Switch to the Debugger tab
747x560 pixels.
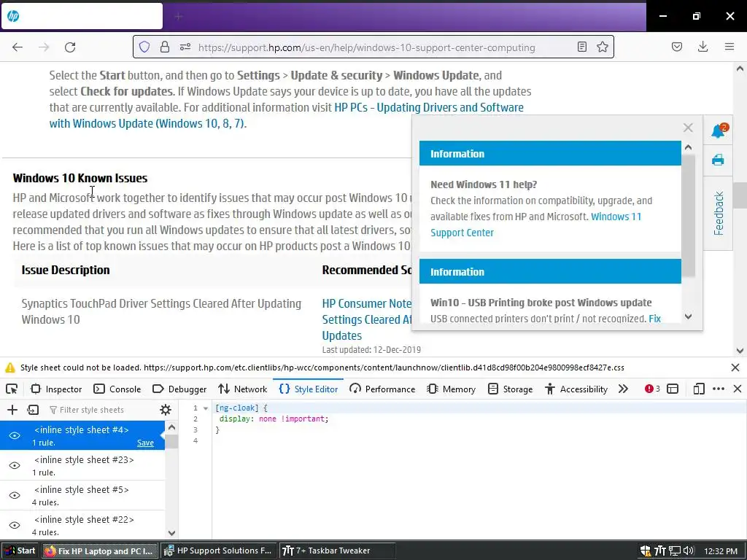[x=179, y=389]
